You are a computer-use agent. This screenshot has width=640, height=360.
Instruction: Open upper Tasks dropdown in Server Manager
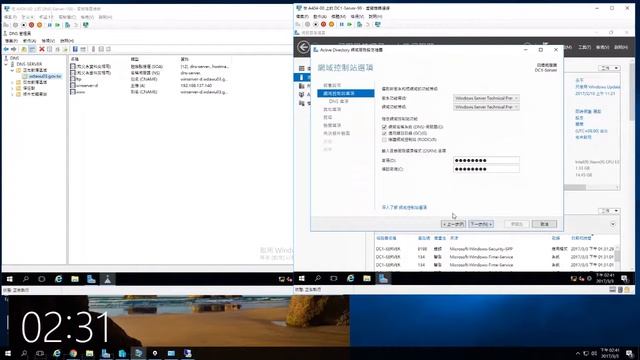(609, 68)
